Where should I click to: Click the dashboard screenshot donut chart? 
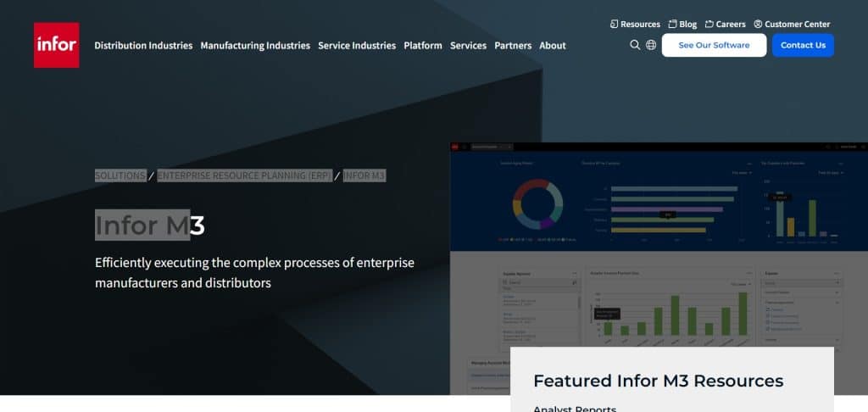pos(537,203)
